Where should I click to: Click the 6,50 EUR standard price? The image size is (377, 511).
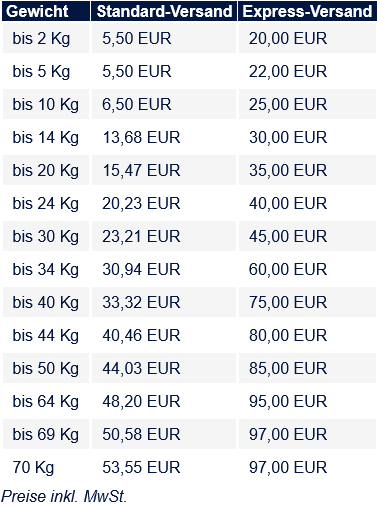pos(137,104)
